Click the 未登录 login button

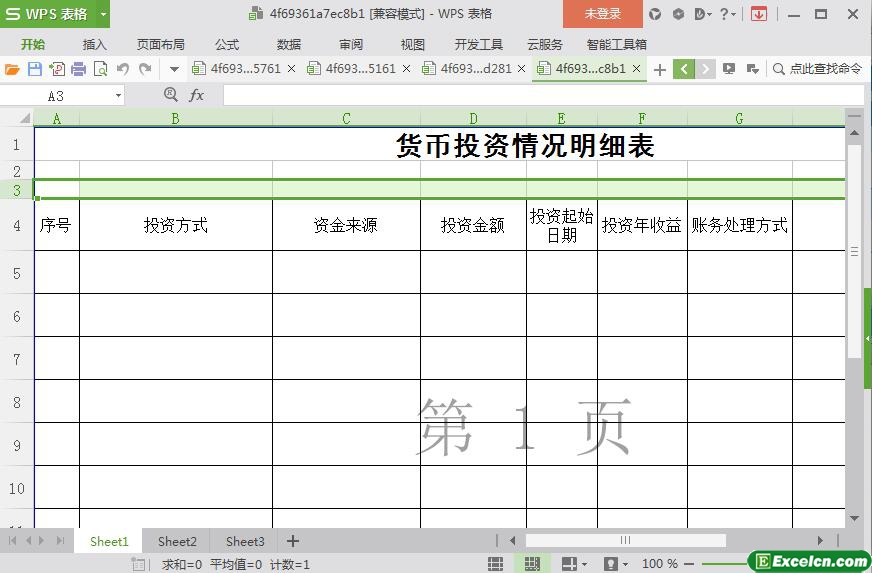(x=602, y=14)
